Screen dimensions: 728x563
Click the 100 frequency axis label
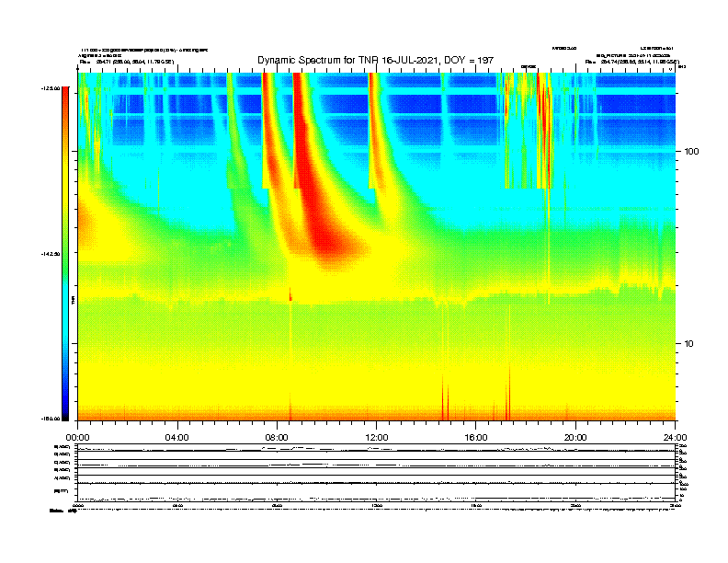coord(691,152)
